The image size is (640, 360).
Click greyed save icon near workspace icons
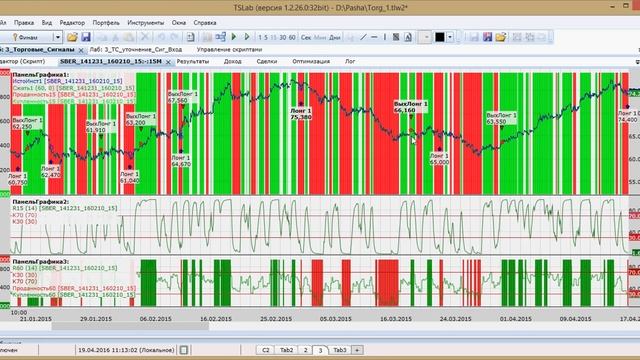(474, 37)
